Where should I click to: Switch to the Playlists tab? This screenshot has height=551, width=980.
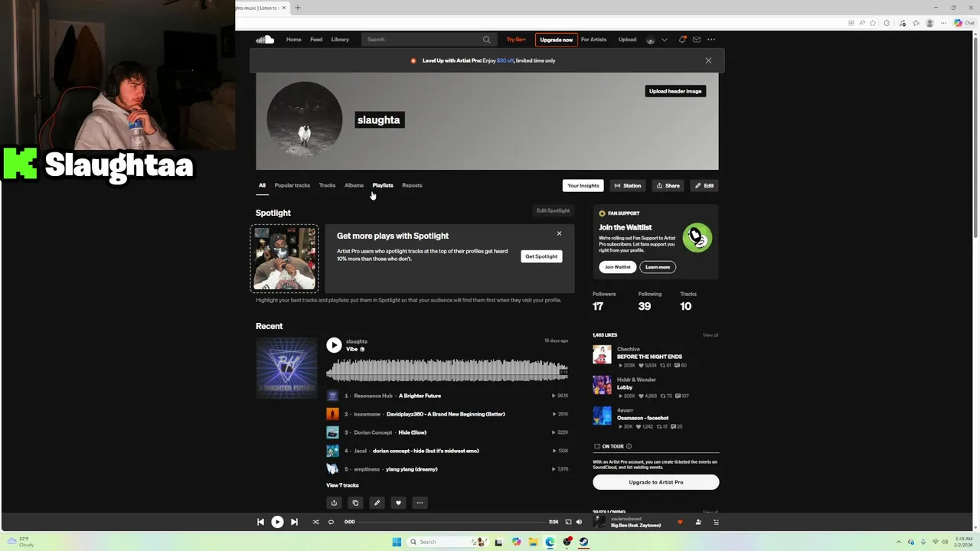(383, 185)
